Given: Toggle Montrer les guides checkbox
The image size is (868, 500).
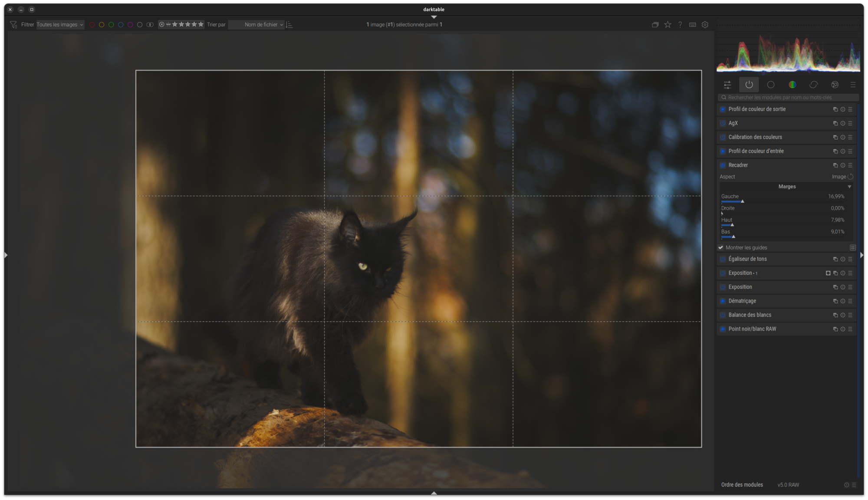Looking at the screenshot, I should pos(721,248).
